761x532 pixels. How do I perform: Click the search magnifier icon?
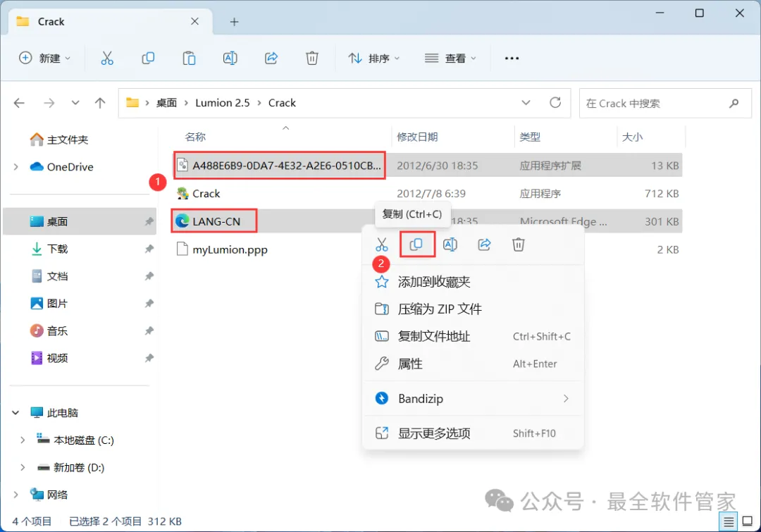click(x=734, y=103)
